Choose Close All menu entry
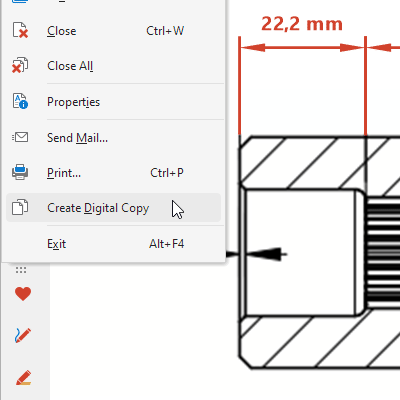 pos(113,66)
